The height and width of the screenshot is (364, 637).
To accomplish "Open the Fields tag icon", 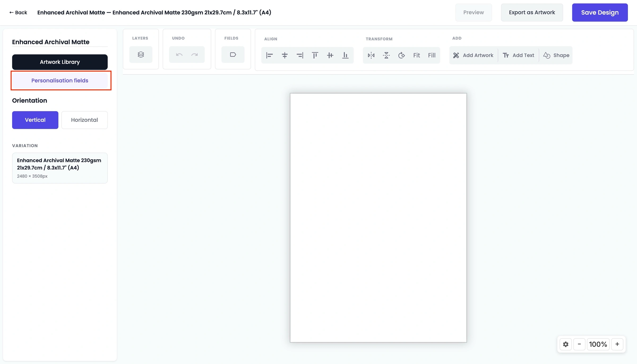I will coord(233,55).
